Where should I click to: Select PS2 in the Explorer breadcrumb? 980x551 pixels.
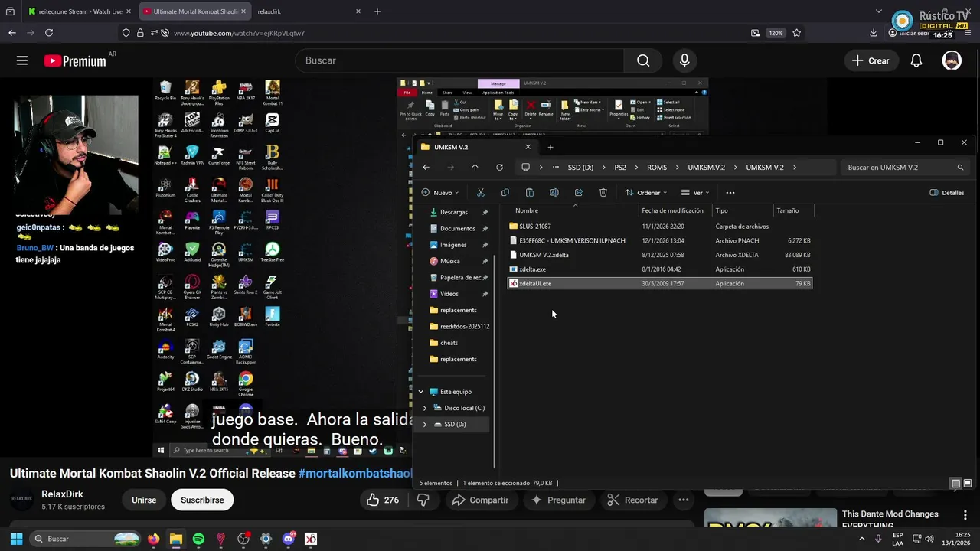click(620, 168)
